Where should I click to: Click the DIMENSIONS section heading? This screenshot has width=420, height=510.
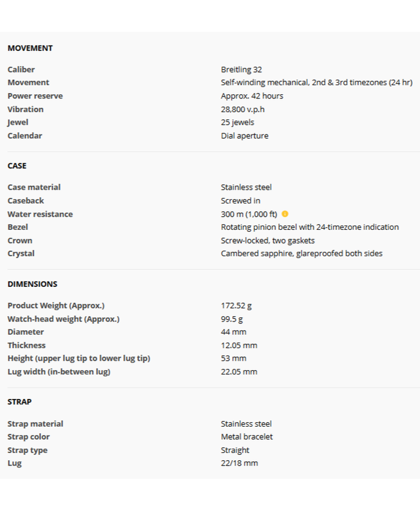(x=32, y=284)
